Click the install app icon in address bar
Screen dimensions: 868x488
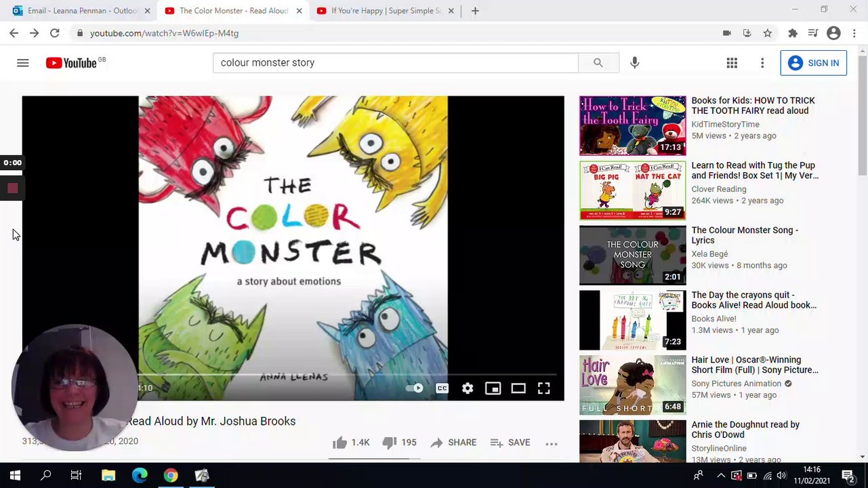point(747,33)
